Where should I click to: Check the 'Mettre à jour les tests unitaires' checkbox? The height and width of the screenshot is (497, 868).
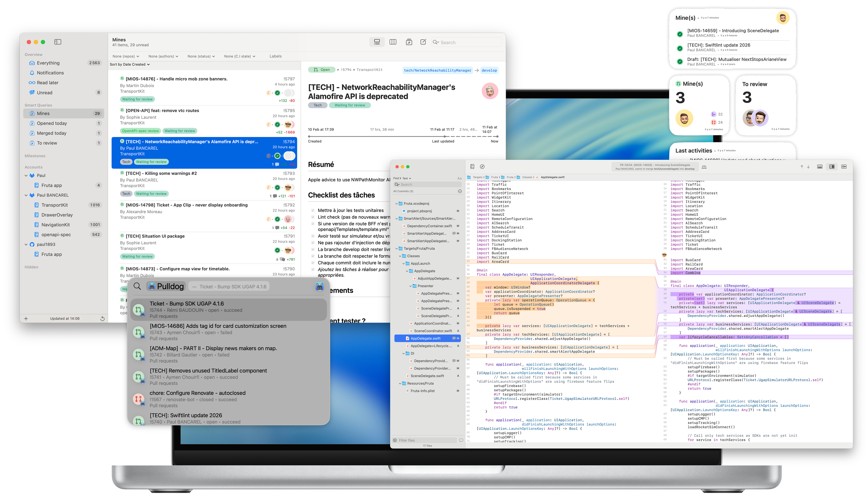coord(313,210)
